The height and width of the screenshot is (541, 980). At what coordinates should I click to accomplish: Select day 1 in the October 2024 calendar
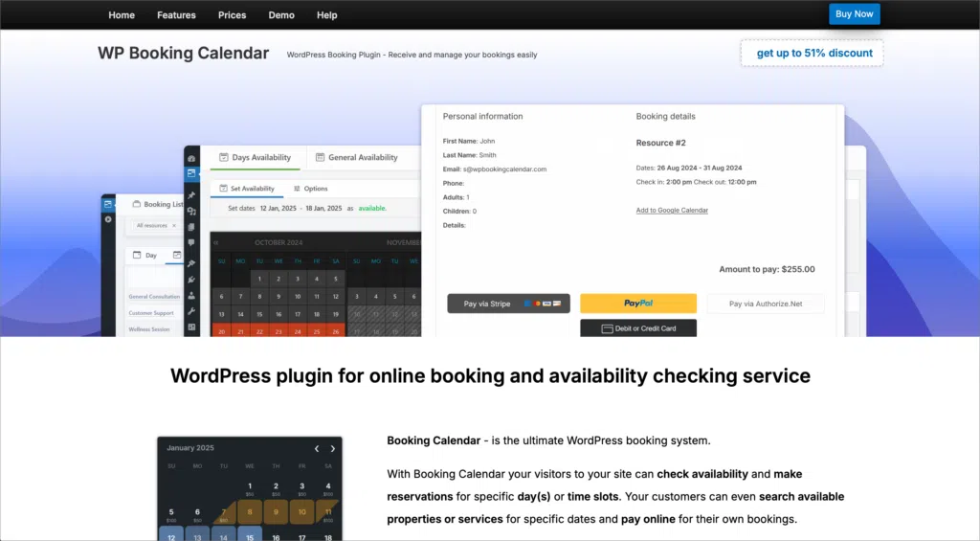coord(259,279)
